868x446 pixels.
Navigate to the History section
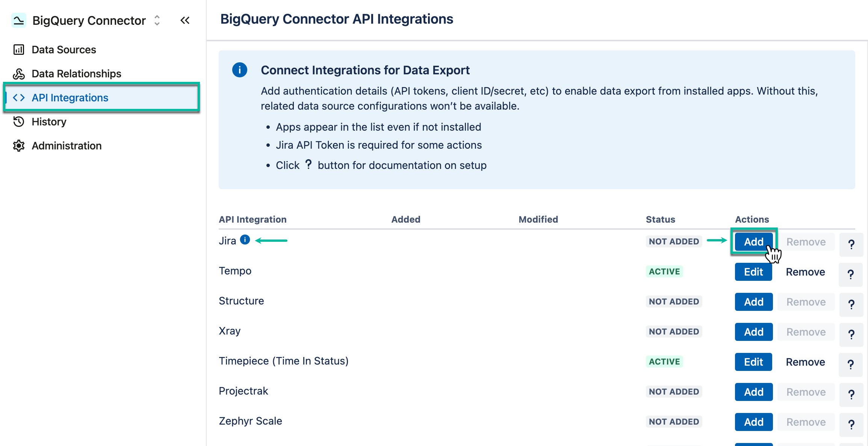(50, 121)
